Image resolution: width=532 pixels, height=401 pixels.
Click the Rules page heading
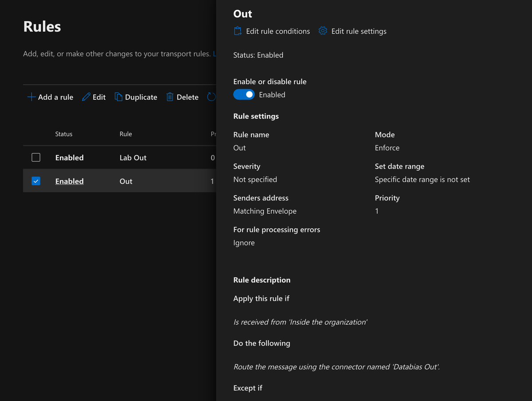[x=42, y=26]
